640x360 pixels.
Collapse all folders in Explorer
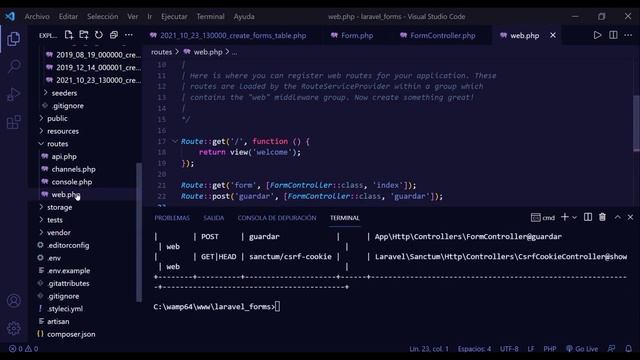click(x=114, y=35)
